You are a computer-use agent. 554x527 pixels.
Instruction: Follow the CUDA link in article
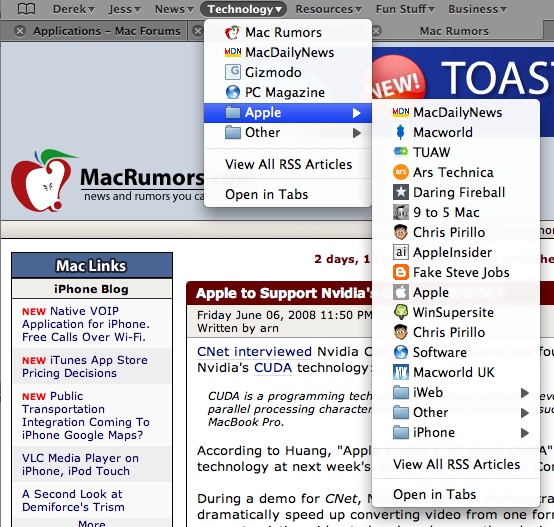point(273,368)
